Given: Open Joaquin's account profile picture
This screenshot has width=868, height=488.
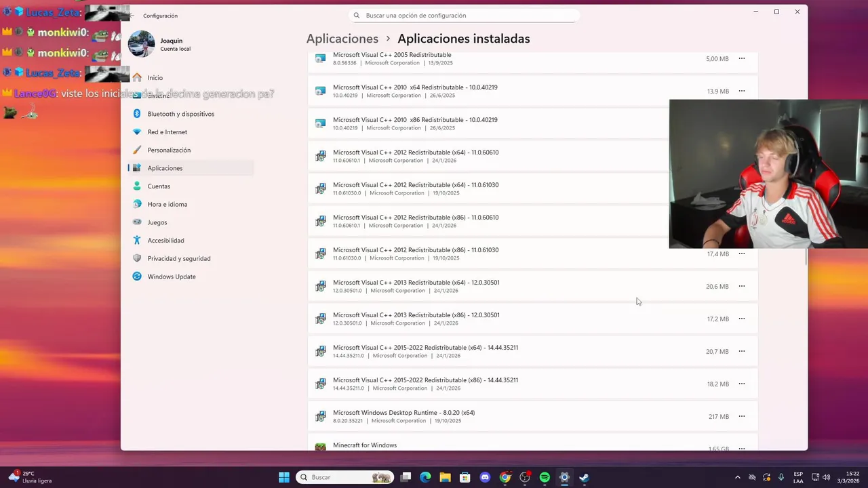Looking at the screenshot, I should (x=141, y=44).
